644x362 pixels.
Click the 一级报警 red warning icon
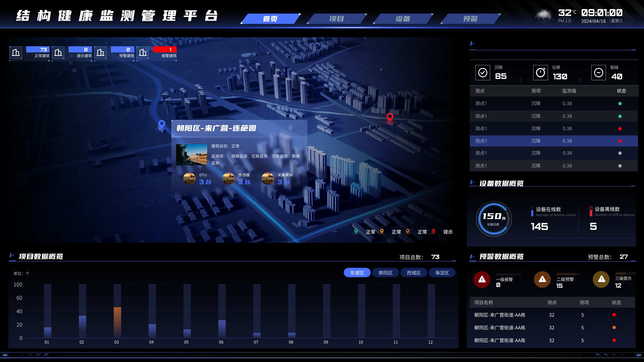[482, 279]
